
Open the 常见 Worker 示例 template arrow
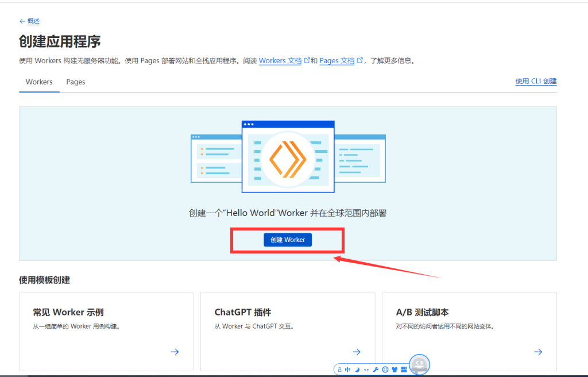pos(175,352)
